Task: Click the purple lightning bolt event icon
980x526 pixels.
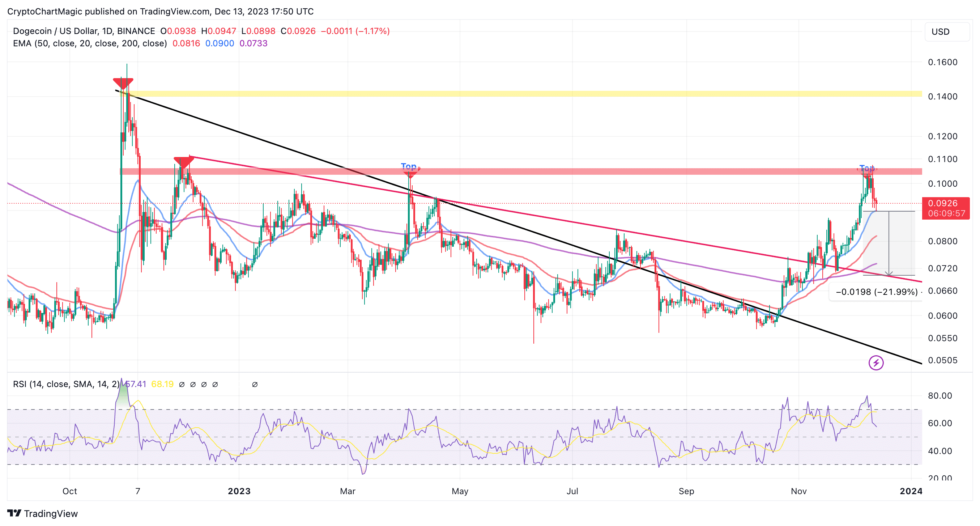Action: click(876, 363)
